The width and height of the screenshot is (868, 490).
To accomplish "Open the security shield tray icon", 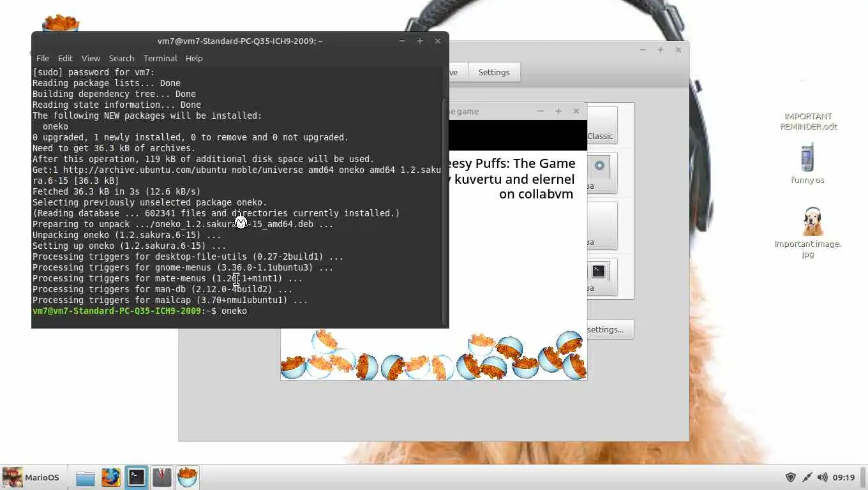I will (x=791, y=477).
